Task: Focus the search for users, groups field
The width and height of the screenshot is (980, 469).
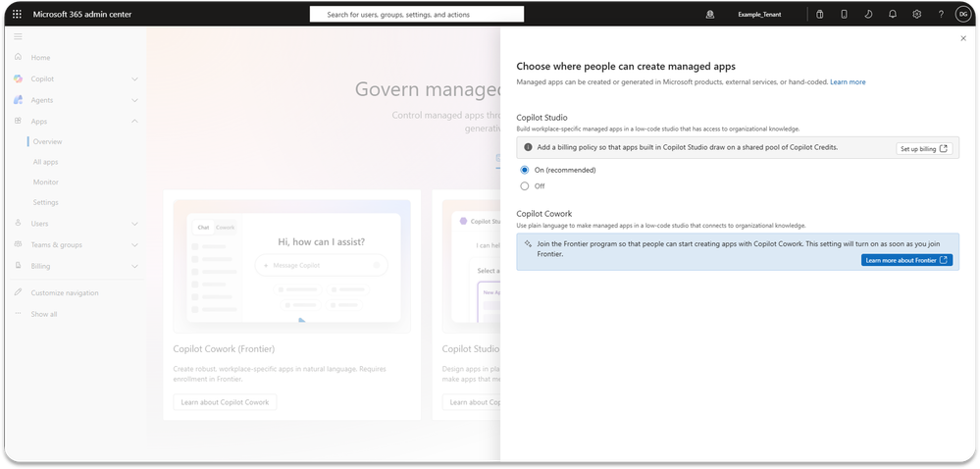Action: [417, 15]
